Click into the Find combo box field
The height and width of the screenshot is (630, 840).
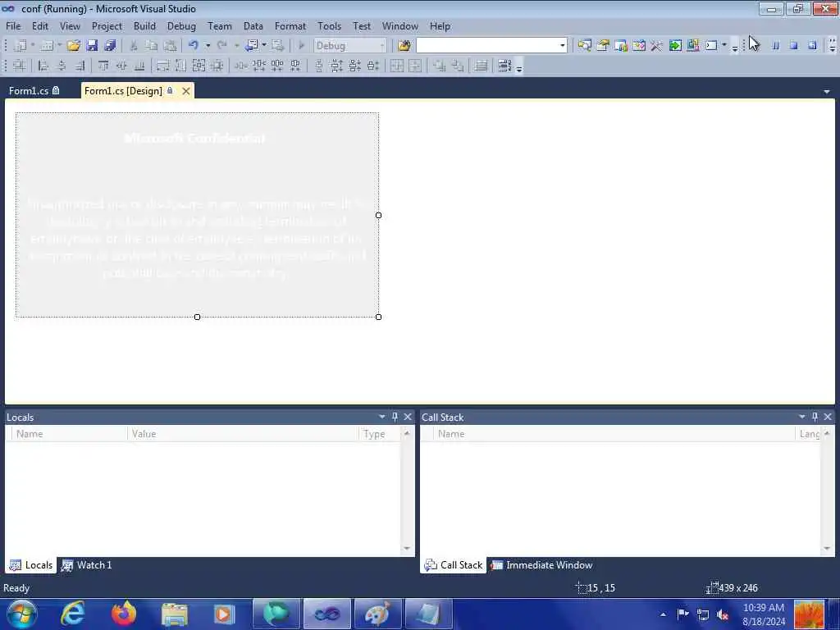pyautogui.click(x=487, y=46)
